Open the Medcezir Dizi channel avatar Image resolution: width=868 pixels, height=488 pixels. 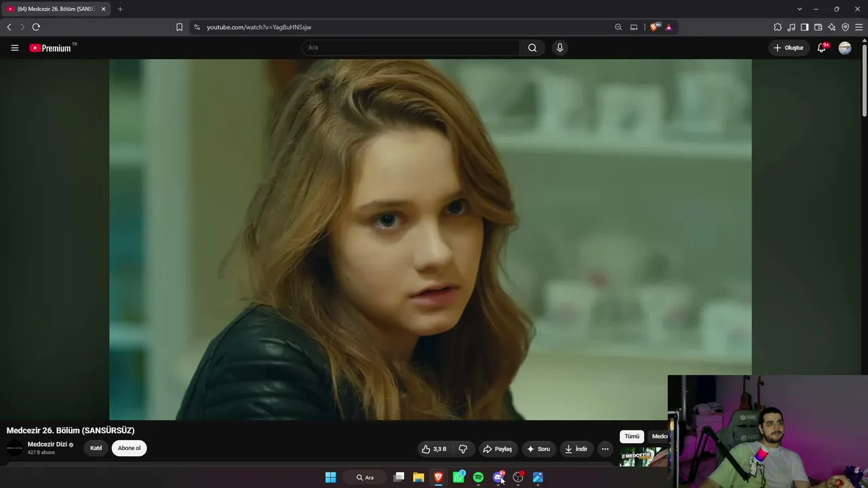14,448
